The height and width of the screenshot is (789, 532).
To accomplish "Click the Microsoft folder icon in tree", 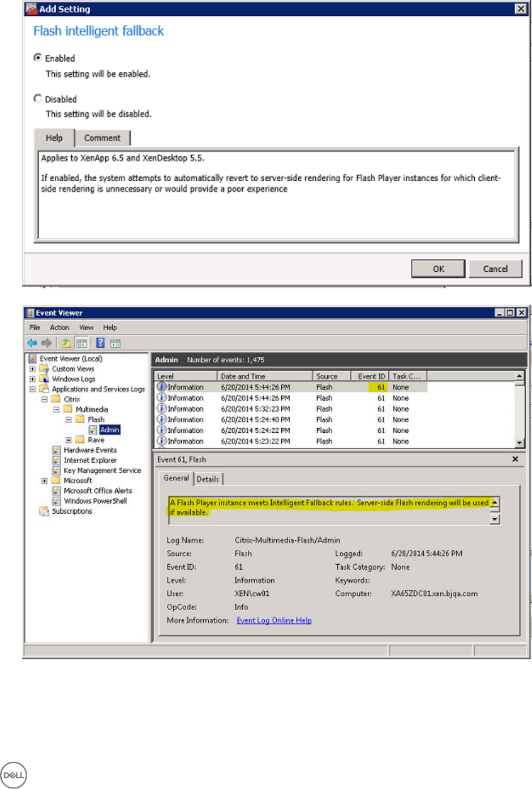I will (56, 480).
